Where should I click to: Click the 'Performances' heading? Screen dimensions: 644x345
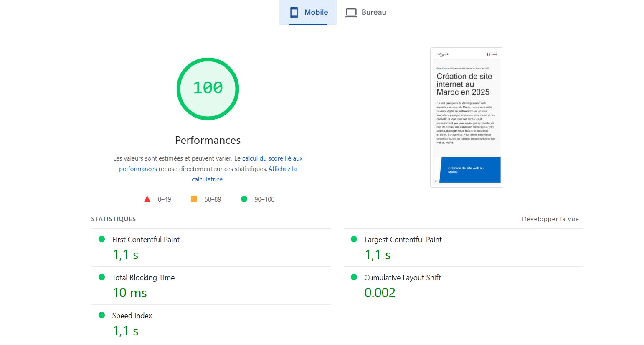coord(208,140)
